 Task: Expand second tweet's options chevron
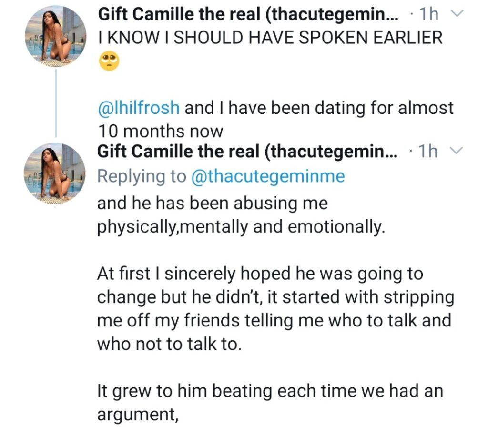tap(457, 151)
